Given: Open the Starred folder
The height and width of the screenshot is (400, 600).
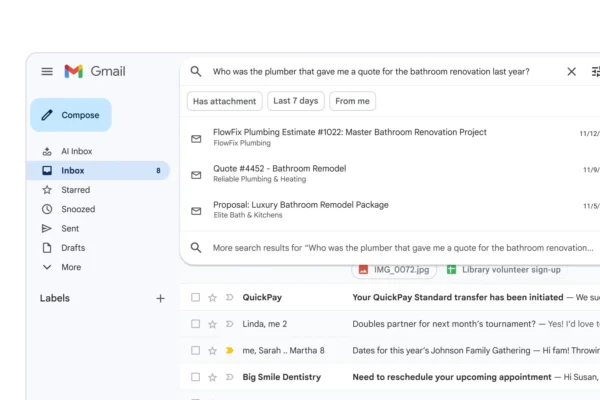Looking at the screenshot, I should click(x=75, y=190).
